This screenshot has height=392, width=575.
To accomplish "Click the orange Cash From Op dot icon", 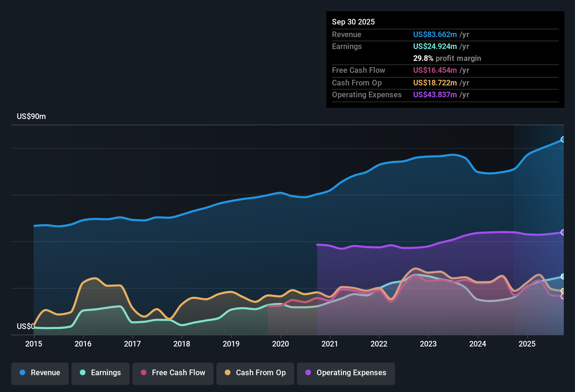I will (x=227, y=373).
